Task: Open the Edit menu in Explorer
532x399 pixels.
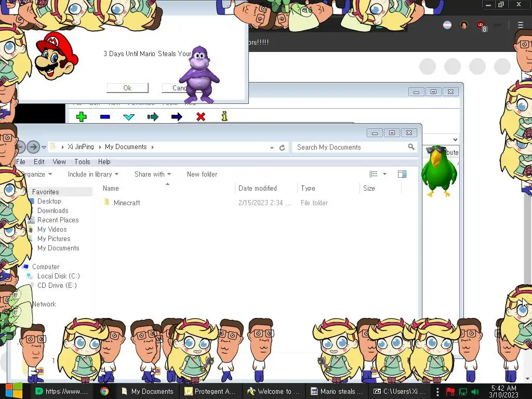Action: click(39, 162)
